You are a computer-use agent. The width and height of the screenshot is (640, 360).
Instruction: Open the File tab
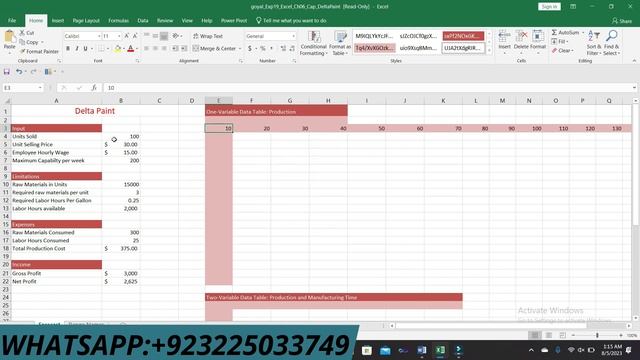pos(12,20)
